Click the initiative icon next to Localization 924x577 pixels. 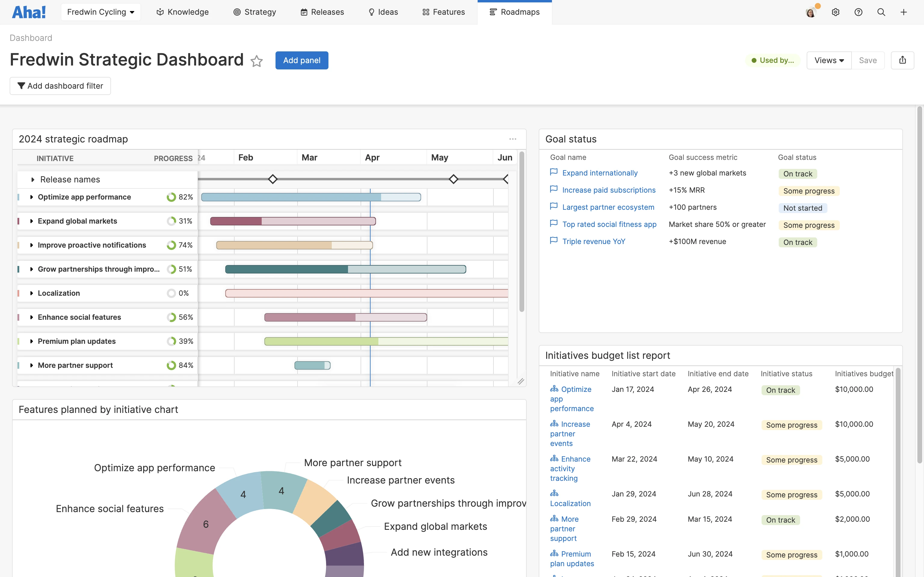click(554, 493)
